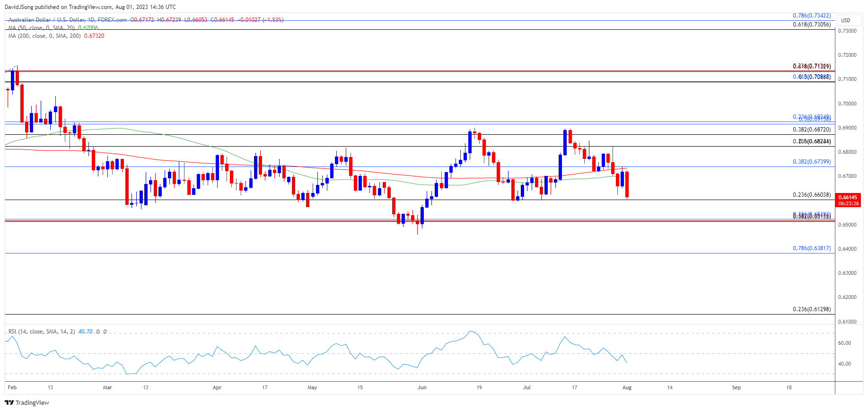Click the 0.236(0.61298) Fibonacci label
This screenshot has width=868, height=411.
click(812, 309)
